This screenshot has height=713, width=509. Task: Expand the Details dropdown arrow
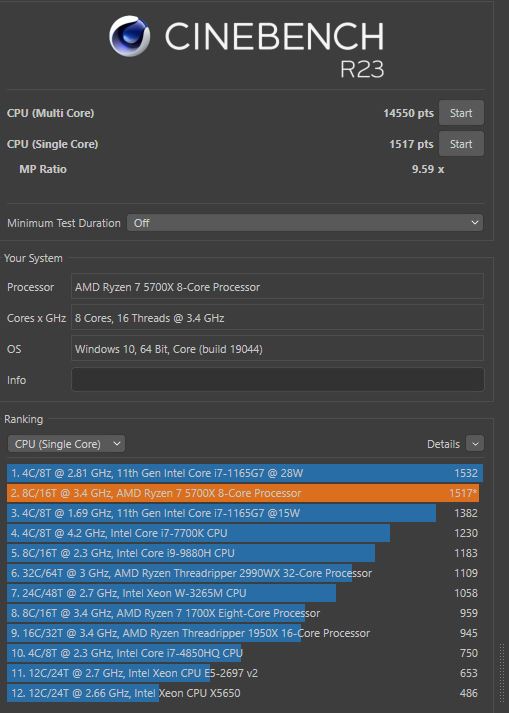(475, 444)
